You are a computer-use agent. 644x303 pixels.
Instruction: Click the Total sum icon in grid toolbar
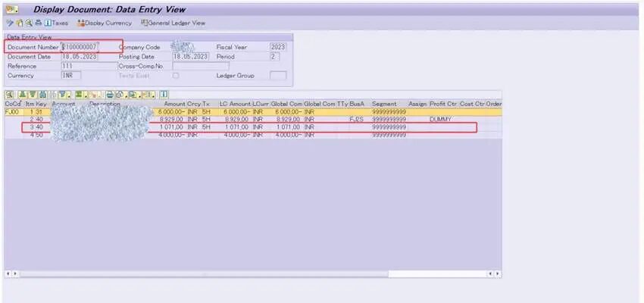tap(79, 95)
